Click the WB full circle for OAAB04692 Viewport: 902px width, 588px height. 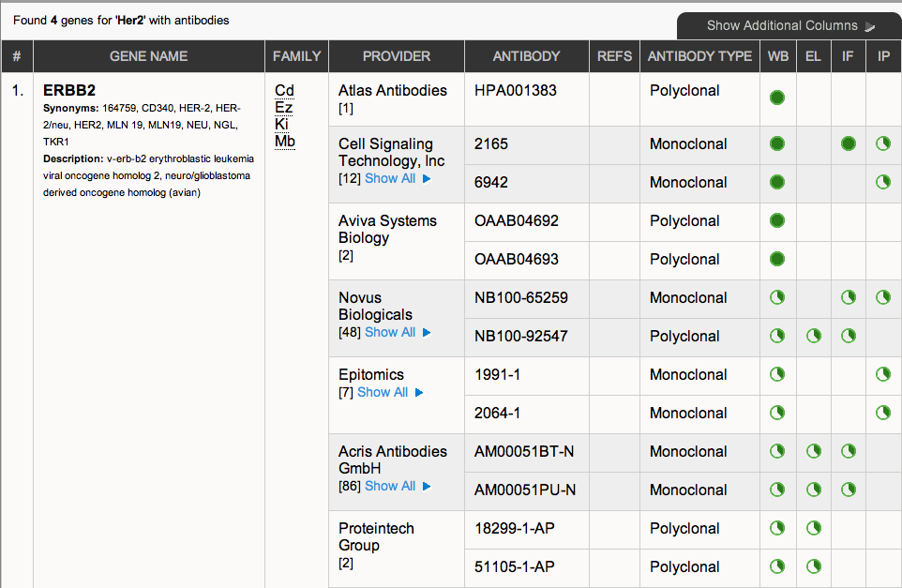(776, 220)
